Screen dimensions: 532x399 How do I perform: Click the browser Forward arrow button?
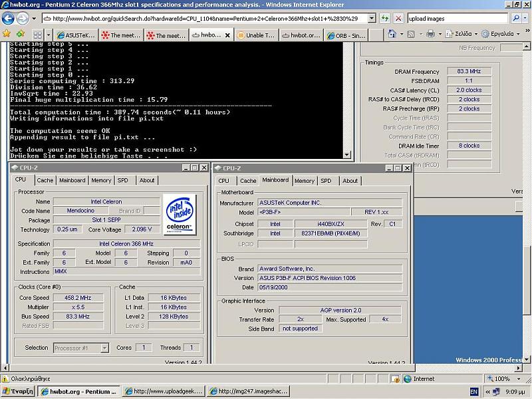(x=23, y=19)
